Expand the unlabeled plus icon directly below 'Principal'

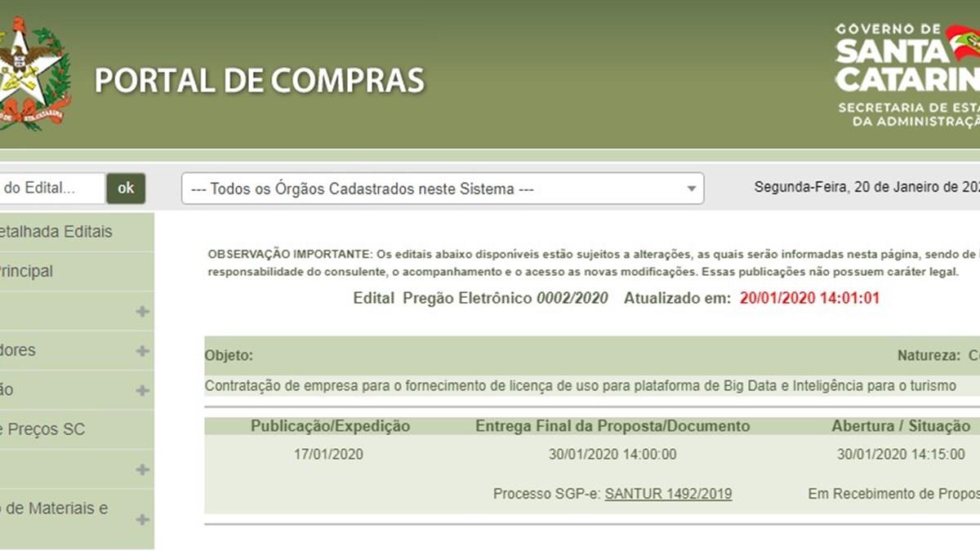143,312
